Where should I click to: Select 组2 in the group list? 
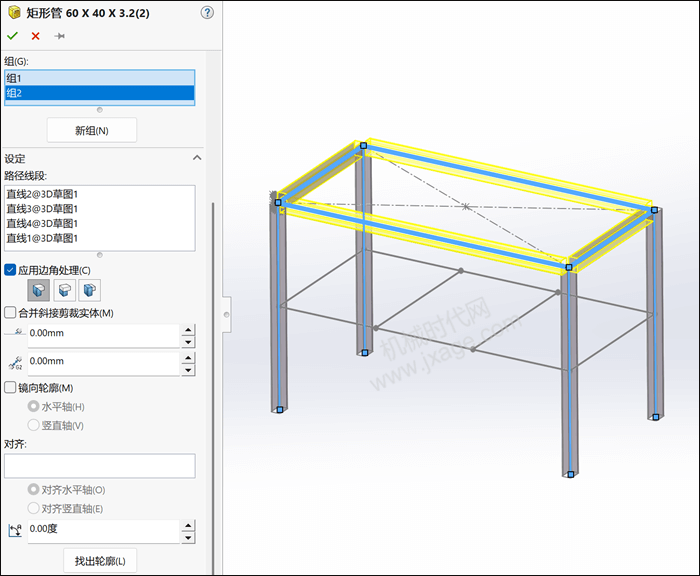[x=100, y=93]
